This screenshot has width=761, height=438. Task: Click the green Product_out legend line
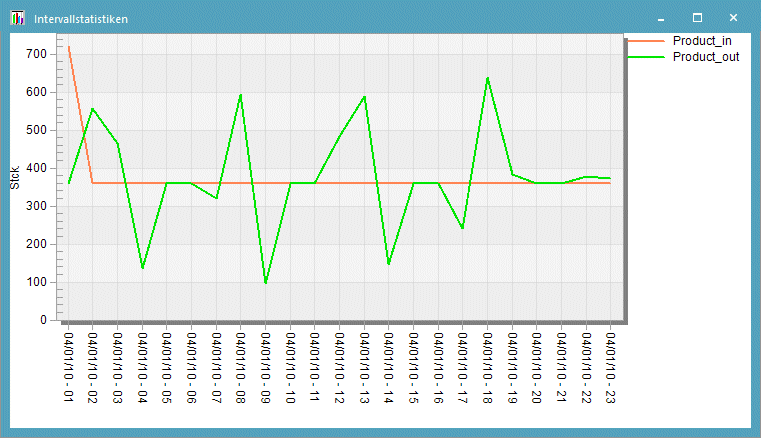646,57
